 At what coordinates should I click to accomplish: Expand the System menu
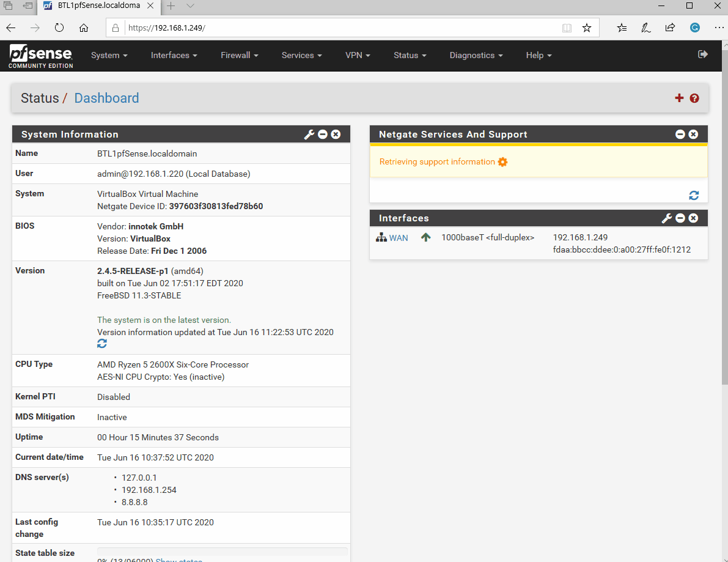[109, 55]
